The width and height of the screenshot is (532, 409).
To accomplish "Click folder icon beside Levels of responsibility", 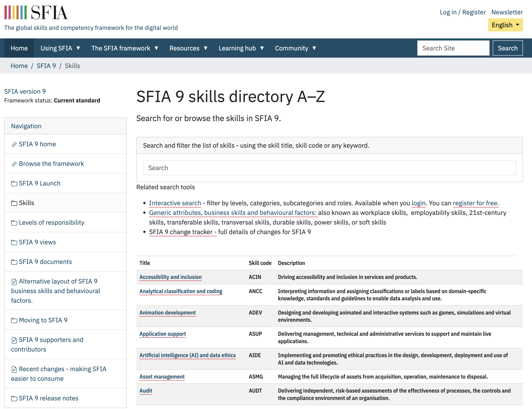I will point(14,223).
